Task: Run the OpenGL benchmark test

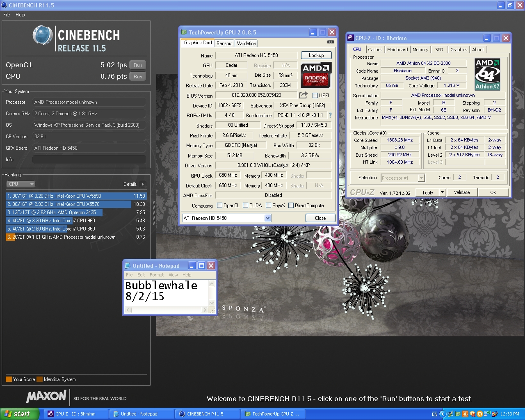Action: point(138,65)
